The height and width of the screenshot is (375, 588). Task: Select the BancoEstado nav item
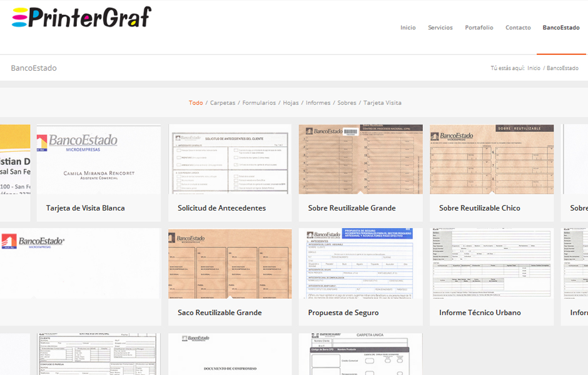[561, 27]
